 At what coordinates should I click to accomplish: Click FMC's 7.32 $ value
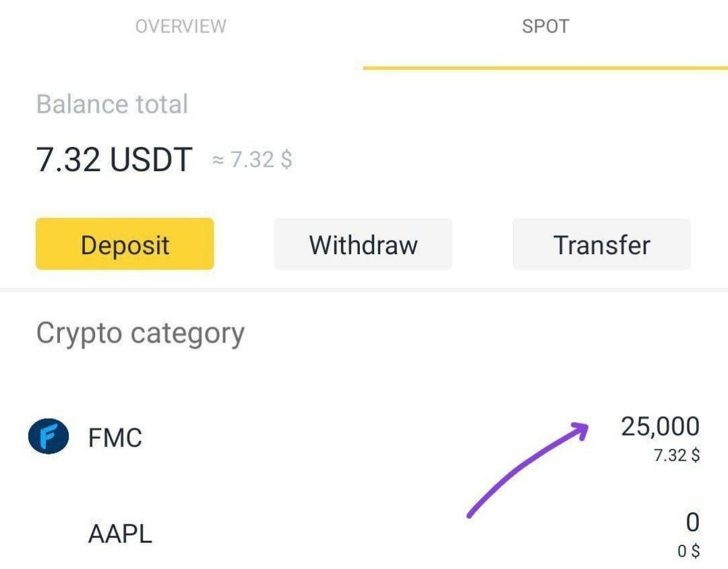click(676, 456)
